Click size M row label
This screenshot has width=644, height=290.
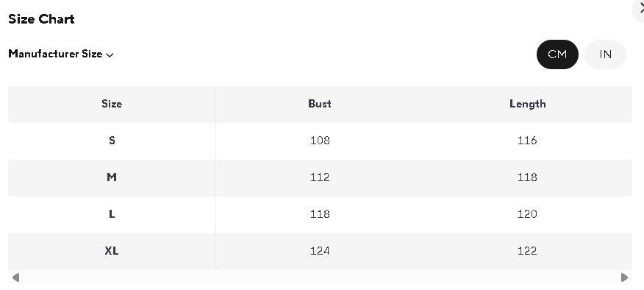click(x=112, y=177)
